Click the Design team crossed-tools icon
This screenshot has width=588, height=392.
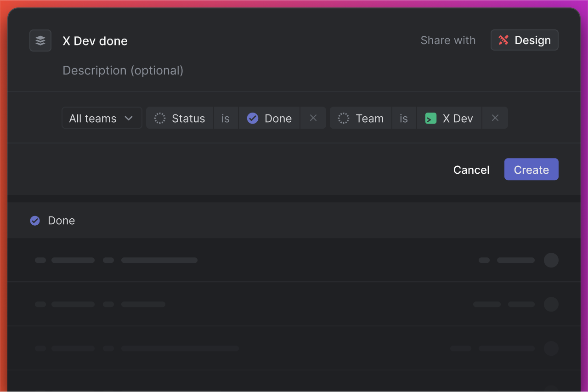pos(503,40)
